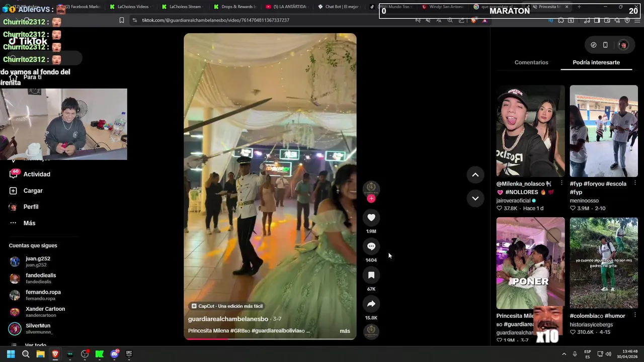The image size is (644, 362).
Task: Click the browser address bar URL
Action: point(215,20)
